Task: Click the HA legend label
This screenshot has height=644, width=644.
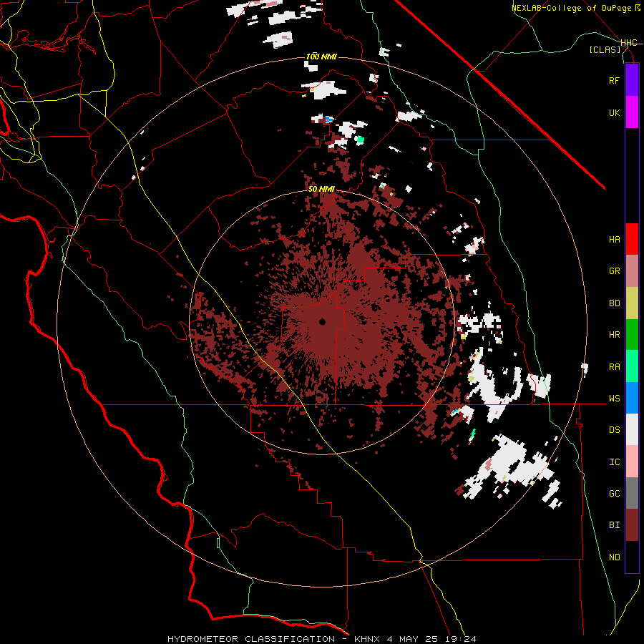Action: click(614, 239)
